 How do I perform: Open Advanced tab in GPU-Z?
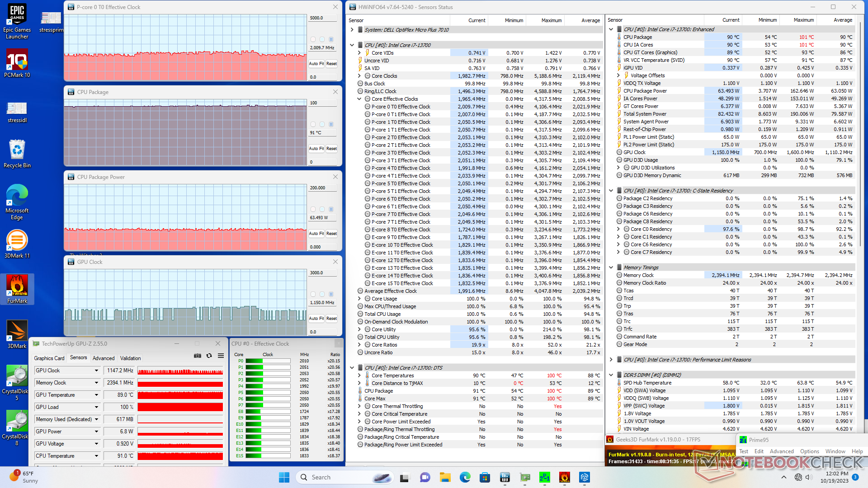click(104, 358)
